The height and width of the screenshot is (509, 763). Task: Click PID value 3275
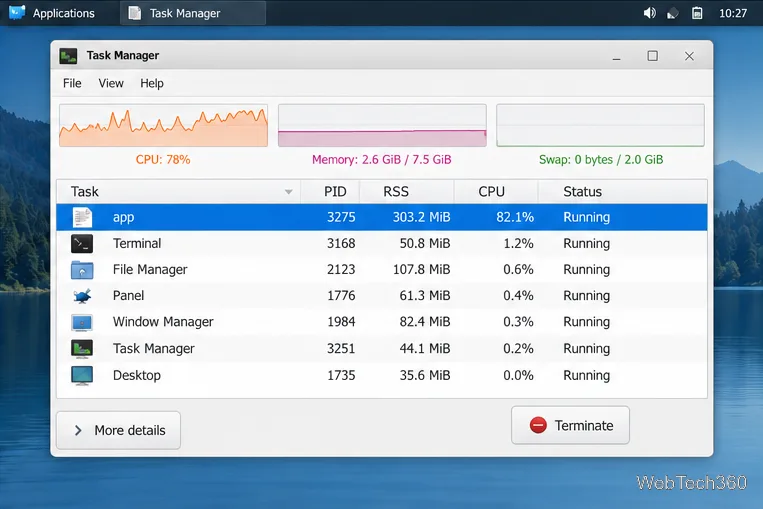pyautogui.click(x=341, y=217)
